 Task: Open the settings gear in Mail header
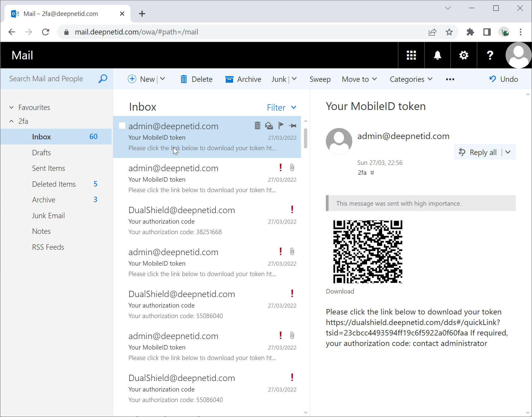point(464,55)
